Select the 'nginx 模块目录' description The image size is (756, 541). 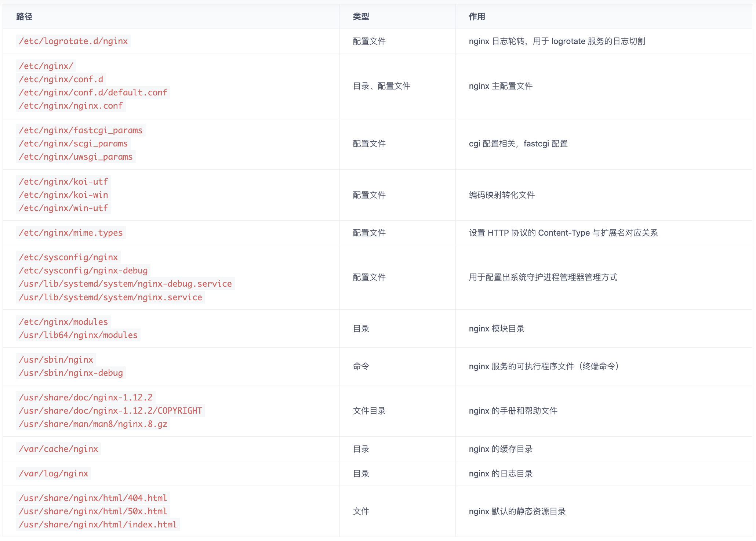497,328
